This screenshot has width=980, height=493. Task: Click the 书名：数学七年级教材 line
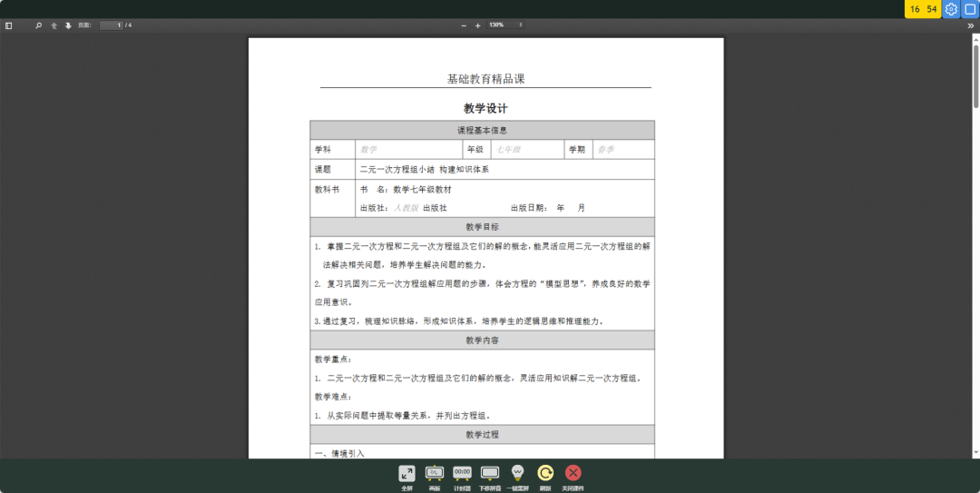pos(406,190)
